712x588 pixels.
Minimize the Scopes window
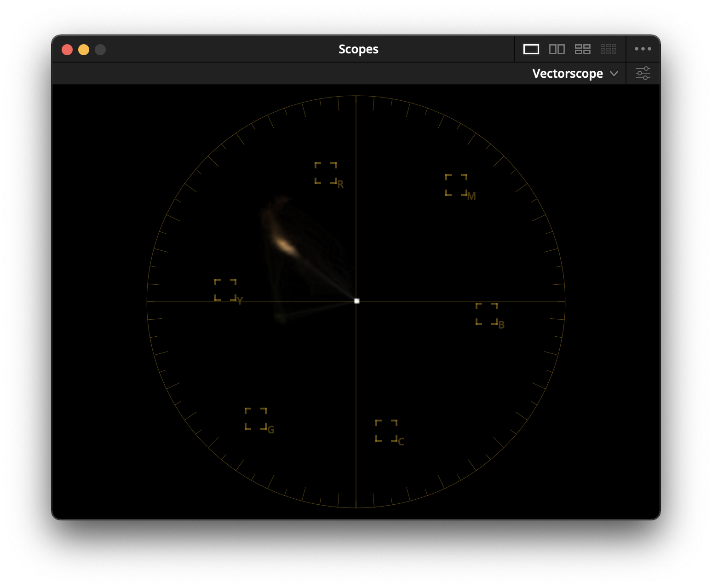pyautogui.click(x=84, y=50)
